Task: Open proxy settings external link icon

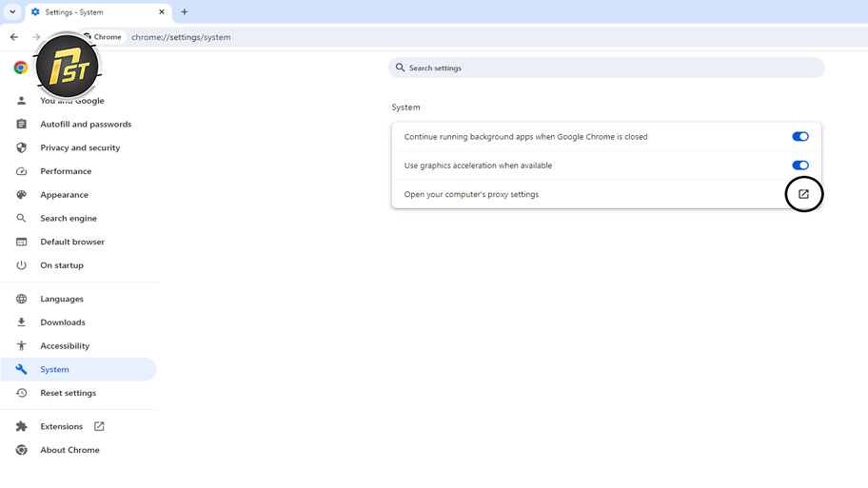Action: pos(803,194)
